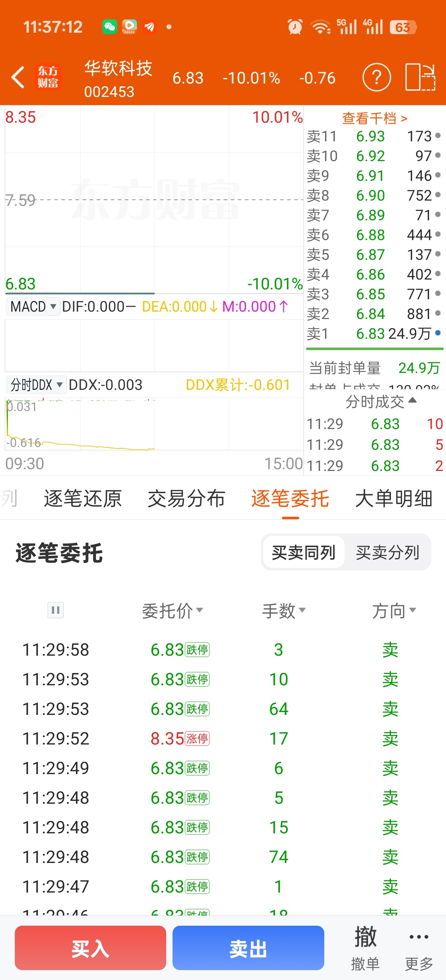Tap the 卖3 6.85 order row
The width and height of the screenshot is (446, 980).
(x=374, y=294)
